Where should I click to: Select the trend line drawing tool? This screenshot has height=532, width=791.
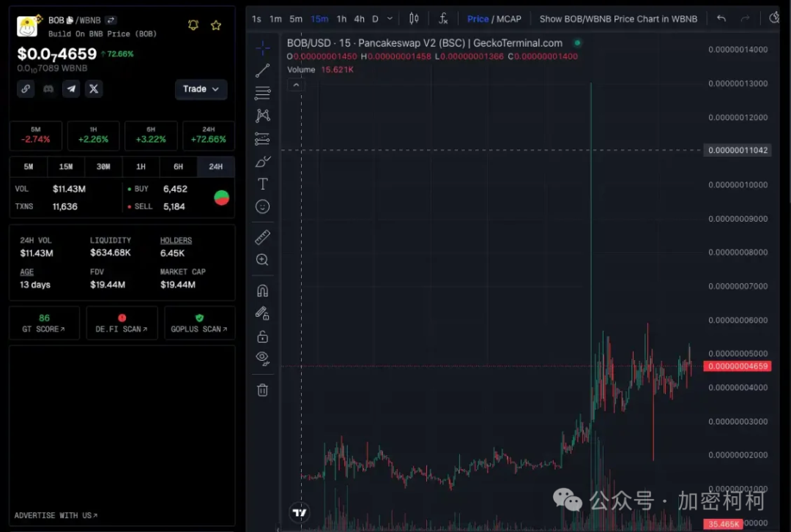262,71
